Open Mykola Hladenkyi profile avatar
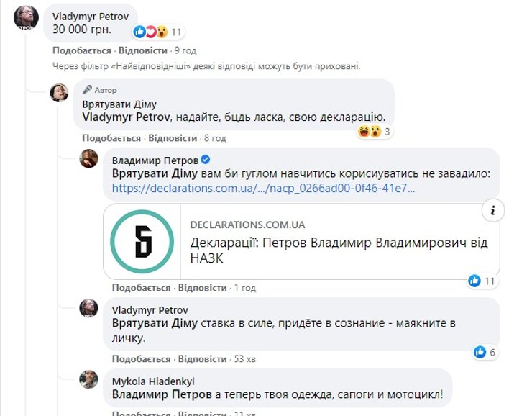The image size is (532, 416). click(88, 379)
